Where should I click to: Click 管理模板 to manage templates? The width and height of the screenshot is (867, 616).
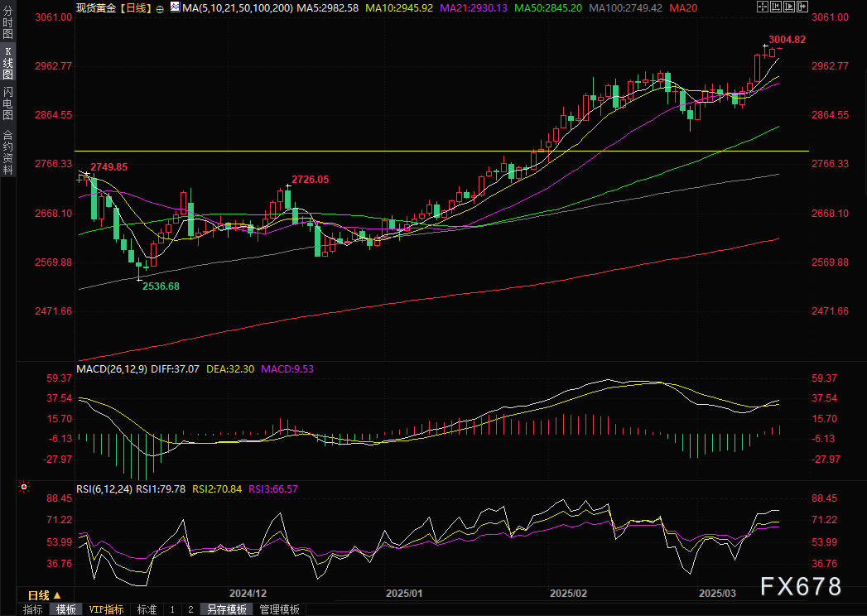point(279,609)
